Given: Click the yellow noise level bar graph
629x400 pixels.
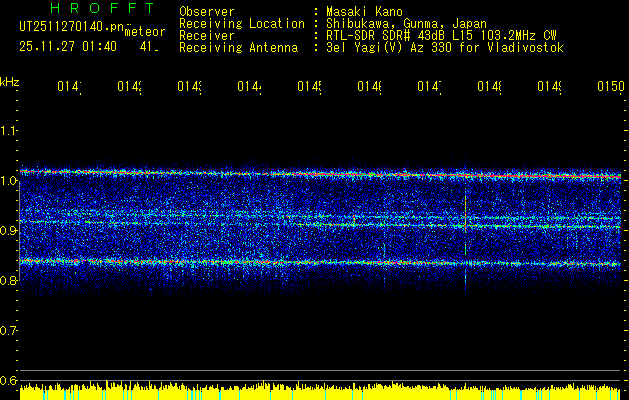Looking at the screenshot, I should pyautogui.click(x=320, y=391).
